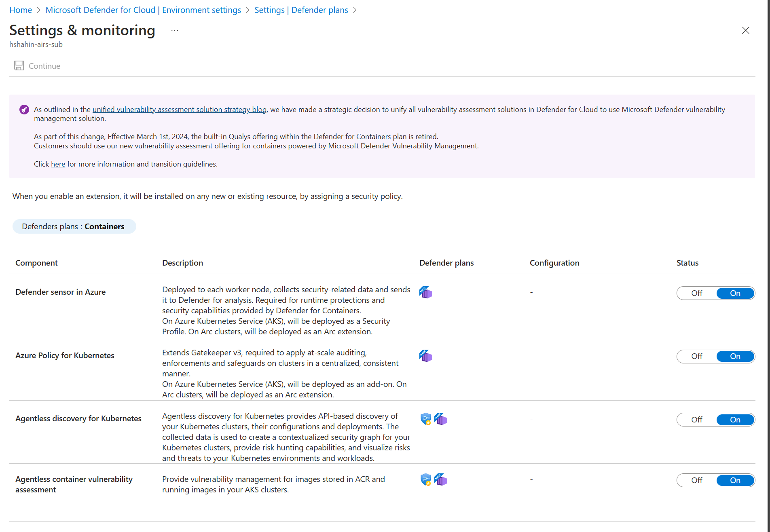The image size is (770, 532).
Task: Click the shield CSPM icon in Agentless discovery row
Action: point(425,419)
